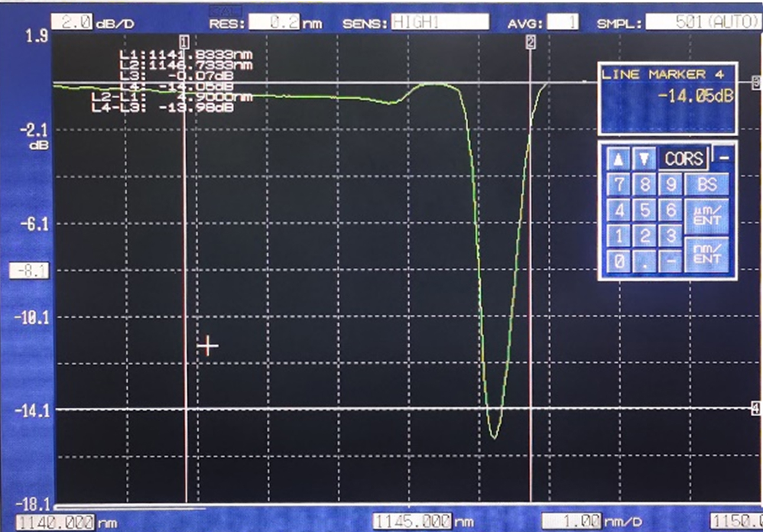Open the SMPL 501(AUTO) sampling field

(703, 22)
